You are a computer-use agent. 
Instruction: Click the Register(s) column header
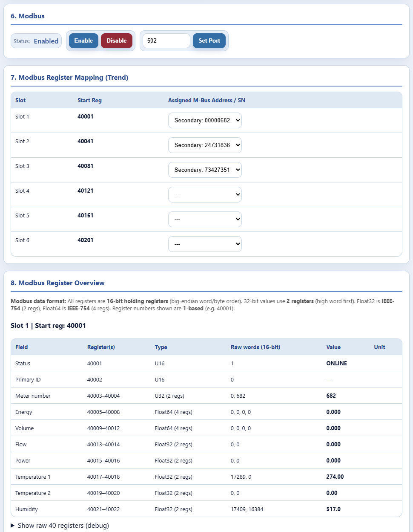tap(101, 347)
